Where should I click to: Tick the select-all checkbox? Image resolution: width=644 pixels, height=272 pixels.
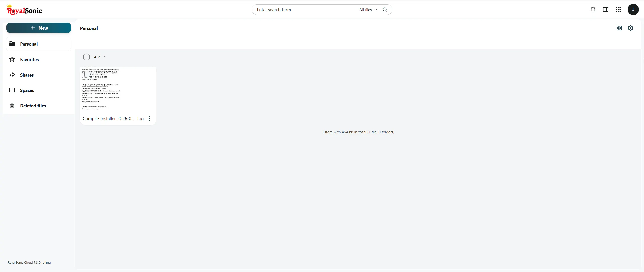coord(86,57)
